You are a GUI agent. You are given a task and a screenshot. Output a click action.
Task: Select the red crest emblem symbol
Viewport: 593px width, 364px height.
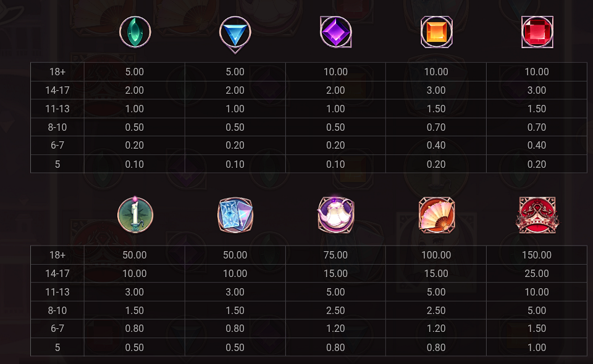[x=537, y=215]
